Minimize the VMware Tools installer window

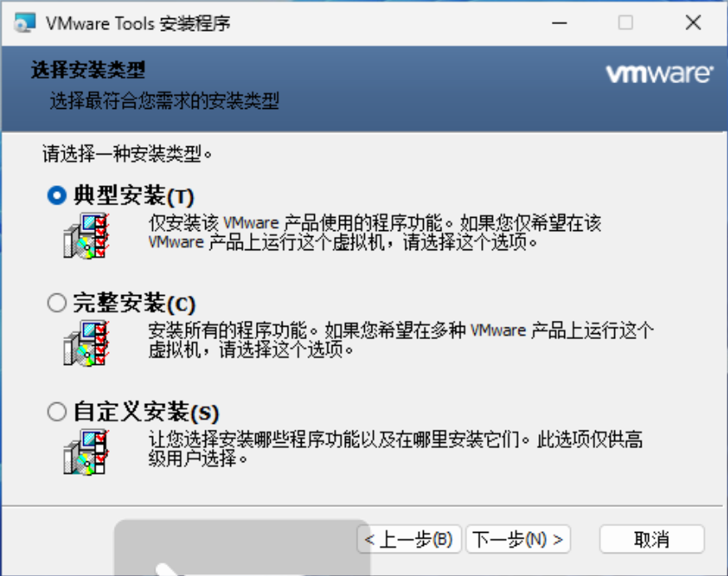tap(559, 22)
